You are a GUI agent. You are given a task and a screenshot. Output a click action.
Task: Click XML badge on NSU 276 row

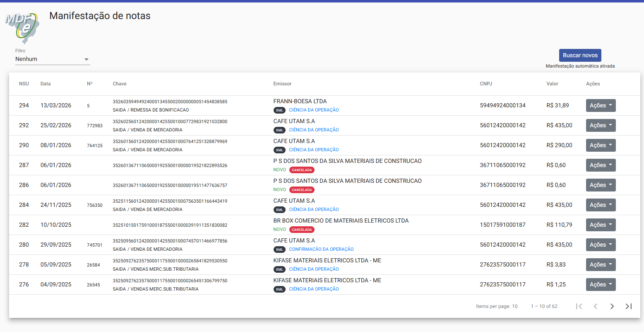pyautogui.click(x=279, y=289)
